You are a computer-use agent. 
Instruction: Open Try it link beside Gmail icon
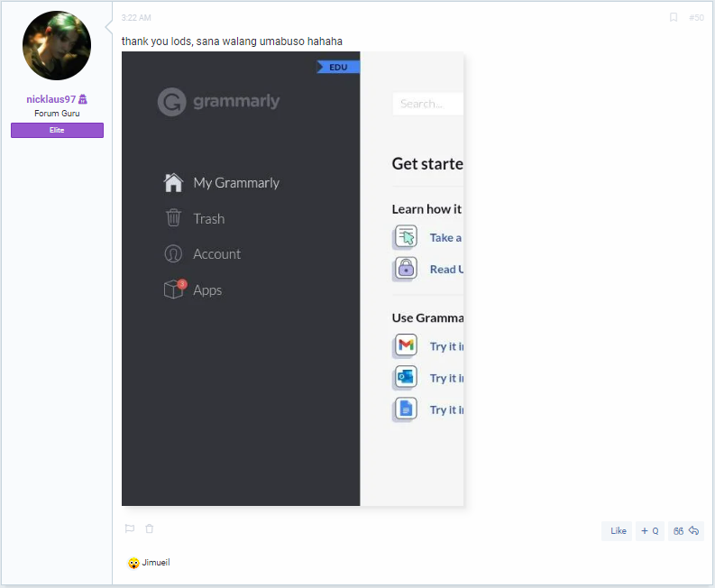446,346
